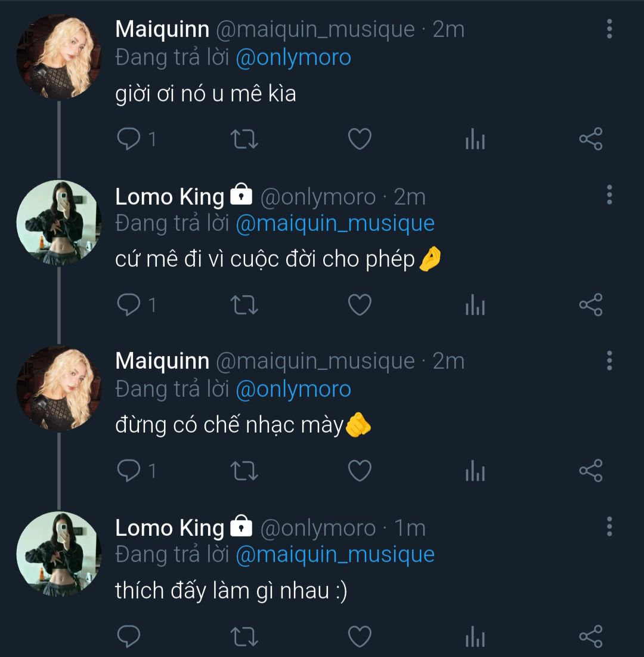This screenshot has height=657, width=644.
Task: Like the "đừng có chế nhạc mày" tweet
Action: (360, 471)
